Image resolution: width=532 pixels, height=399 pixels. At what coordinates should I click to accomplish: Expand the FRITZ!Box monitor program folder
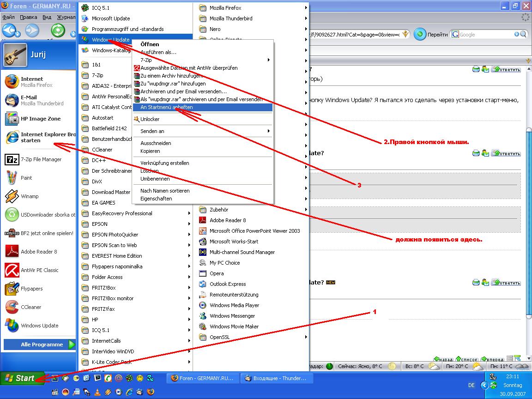[x=135, y=298]
